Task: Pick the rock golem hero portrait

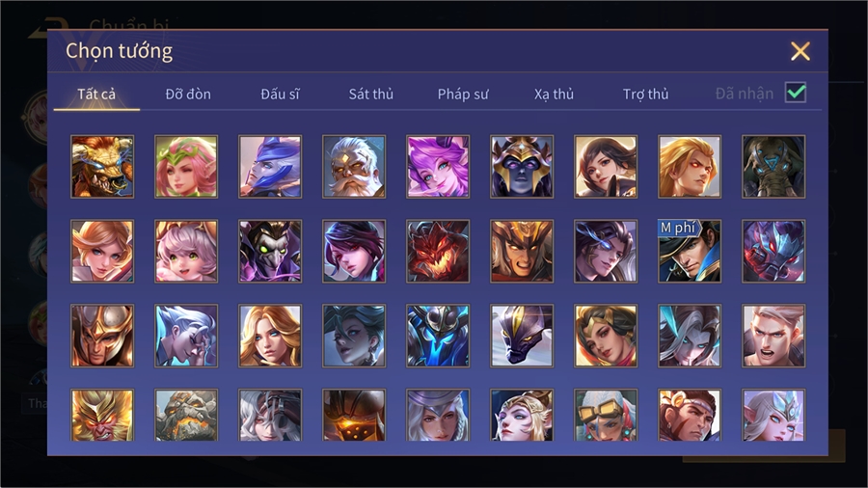Action: tap(186, 415)
